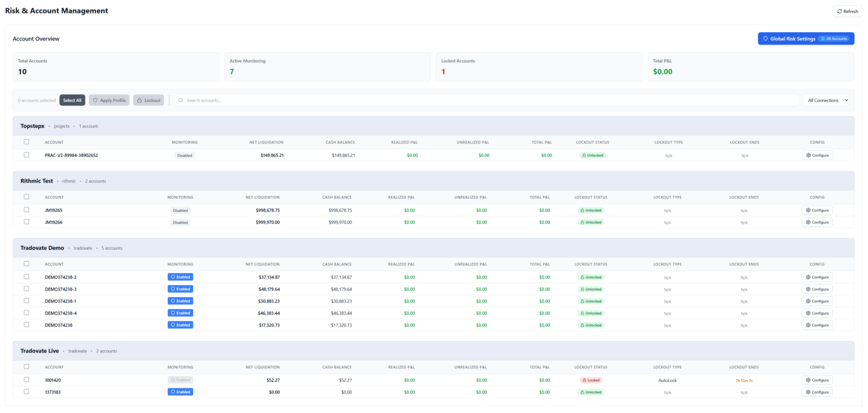Select the DEMO374238-4 account checkbox
Viewport: 868px width, 413px height.
click(x=27, y=312)
